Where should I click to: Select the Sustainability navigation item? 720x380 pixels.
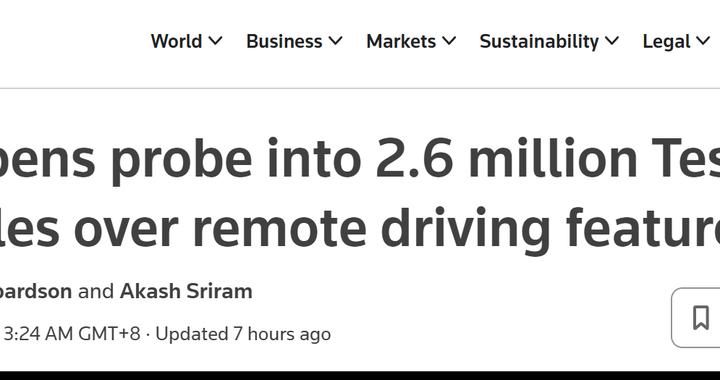[x=539, y=41]
